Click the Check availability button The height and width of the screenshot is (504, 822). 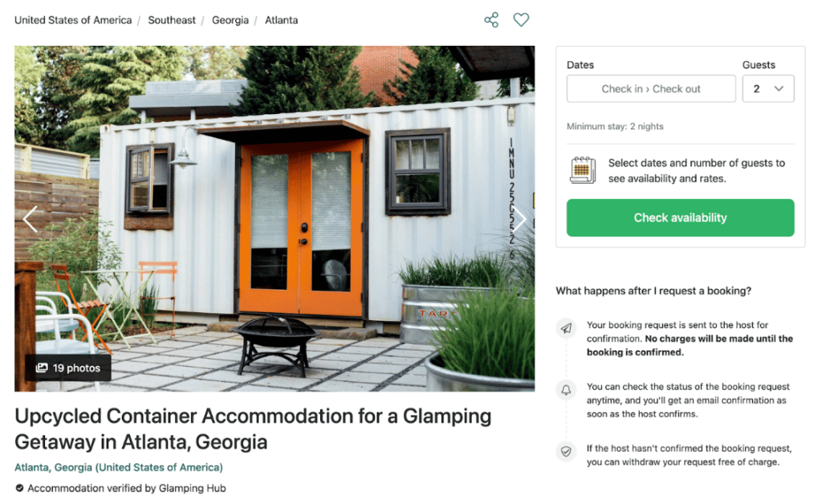tap(680, 217)
